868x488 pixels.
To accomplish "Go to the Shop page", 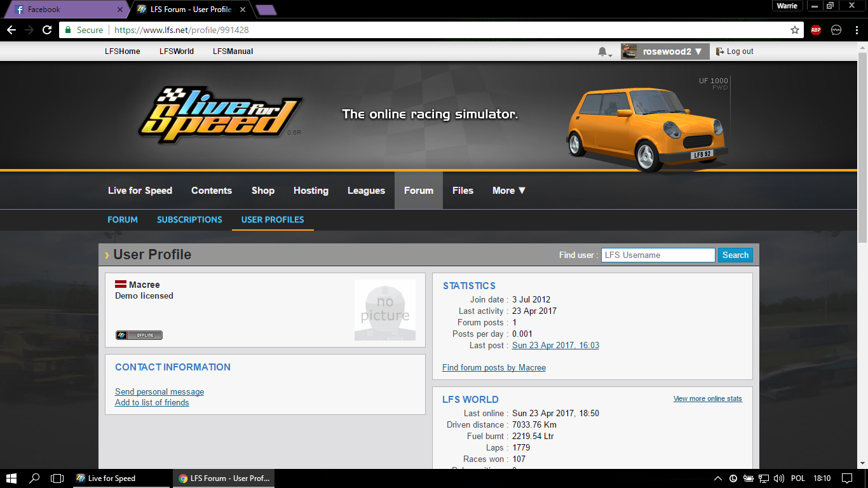I will point(263,191).
